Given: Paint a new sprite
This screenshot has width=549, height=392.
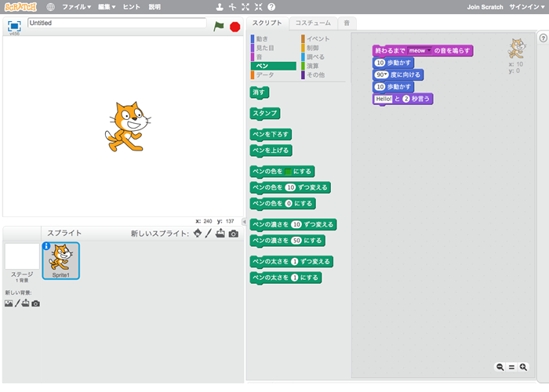Looking at the screenshot, I should point(209,233).
